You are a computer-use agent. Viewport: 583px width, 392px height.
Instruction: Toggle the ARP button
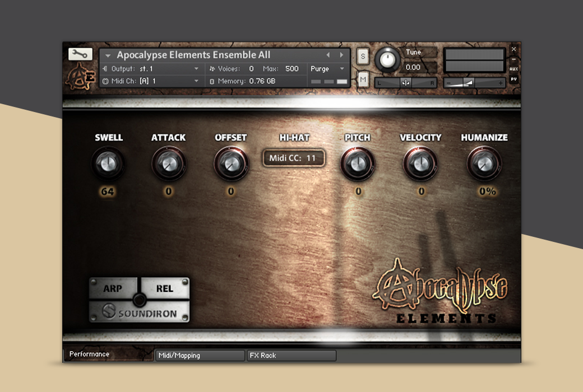[x=113, y=288]
